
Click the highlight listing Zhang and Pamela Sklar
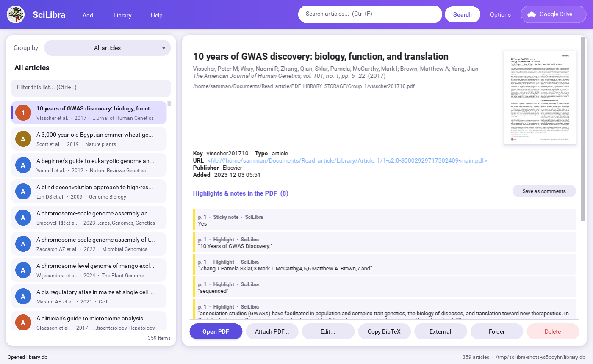pos(385,265)
